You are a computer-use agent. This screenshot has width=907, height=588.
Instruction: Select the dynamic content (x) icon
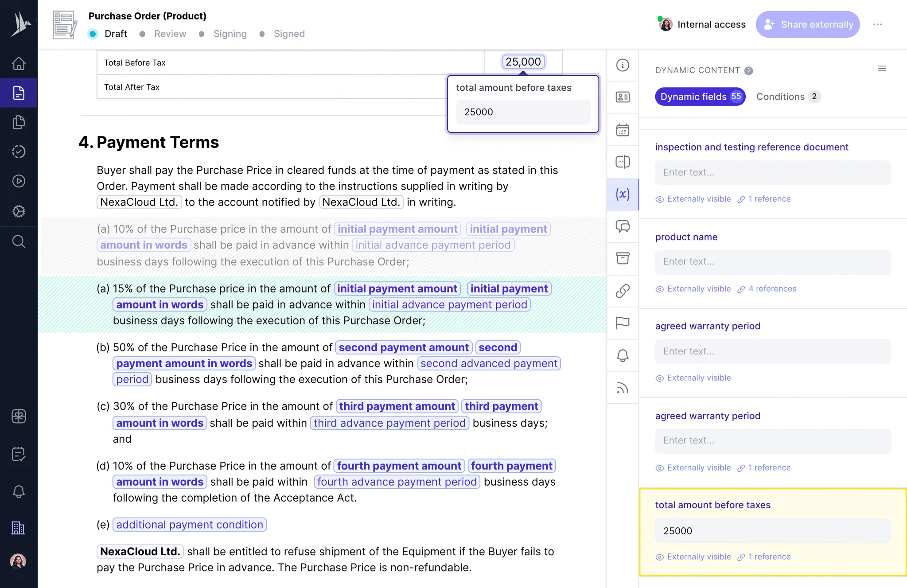[x=623, y=194]
